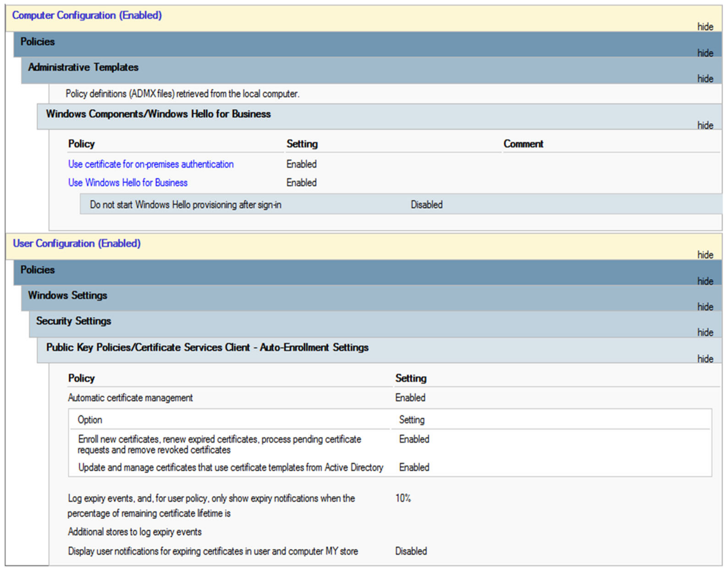The image size is (728, 572).
Task: Open 'Use certificate for on-premises authentication' link
Action: pyautogui.click(x=151, y=164)
